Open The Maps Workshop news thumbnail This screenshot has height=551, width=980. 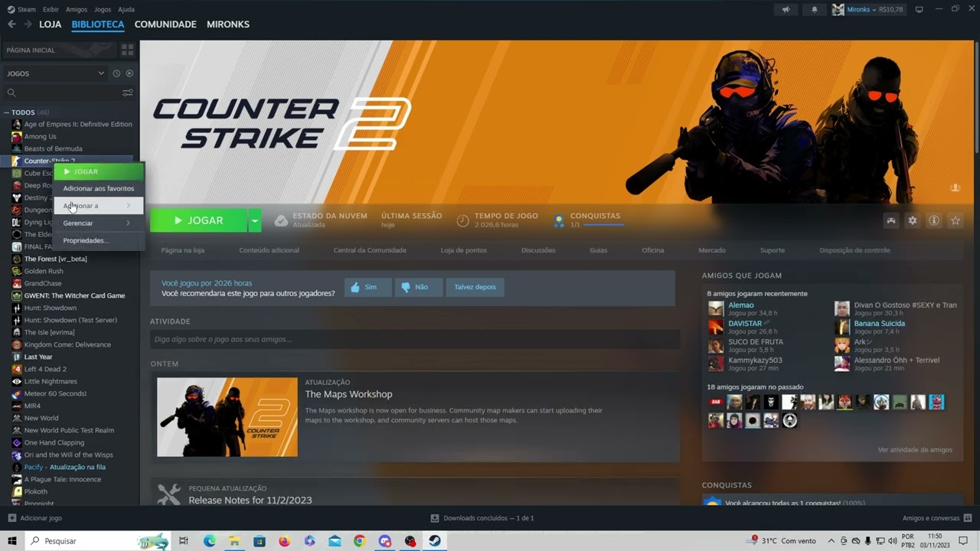(x=227, y=417)
